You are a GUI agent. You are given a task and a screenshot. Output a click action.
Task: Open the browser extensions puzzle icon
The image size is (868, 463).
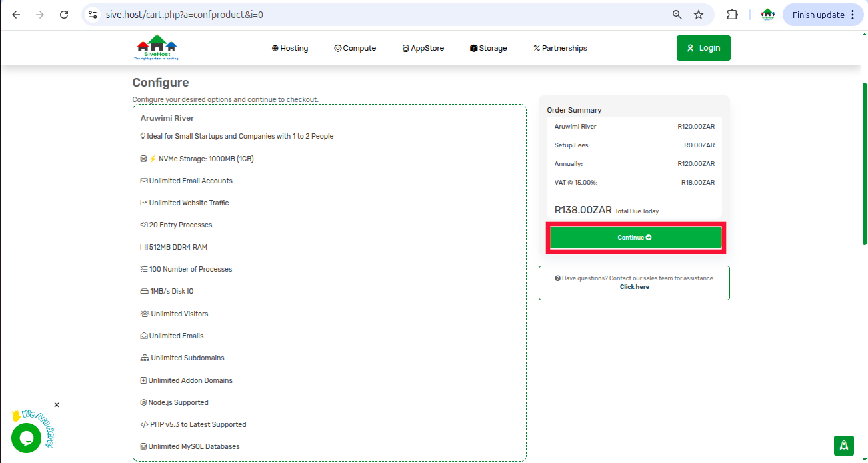pyautogui.click(x=732, y=15)
